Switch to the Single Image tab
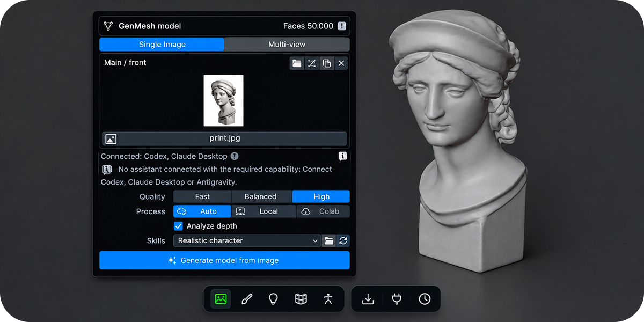Viewport: 644px width, 322px height. 162,45
